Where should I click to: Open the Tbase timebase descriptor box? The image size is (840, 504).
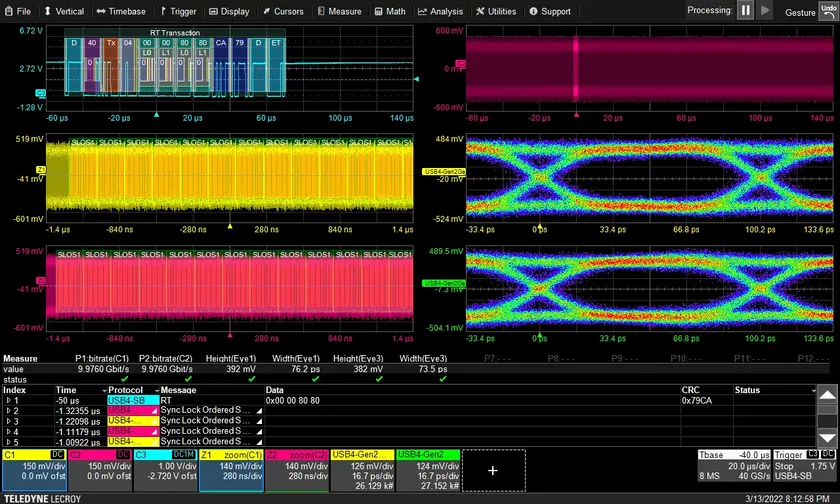[732, 468]
